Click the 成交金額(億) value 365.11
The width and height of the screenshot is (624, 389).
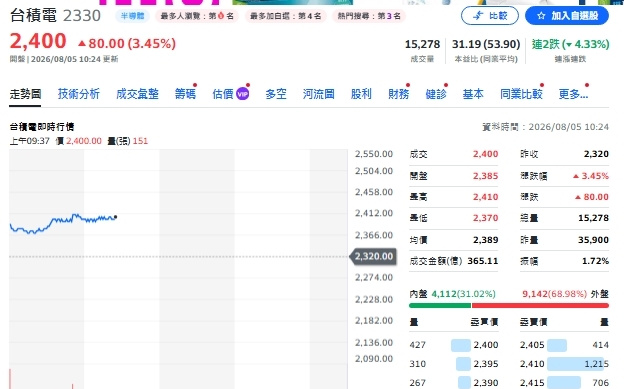click(x=483, y=261)
